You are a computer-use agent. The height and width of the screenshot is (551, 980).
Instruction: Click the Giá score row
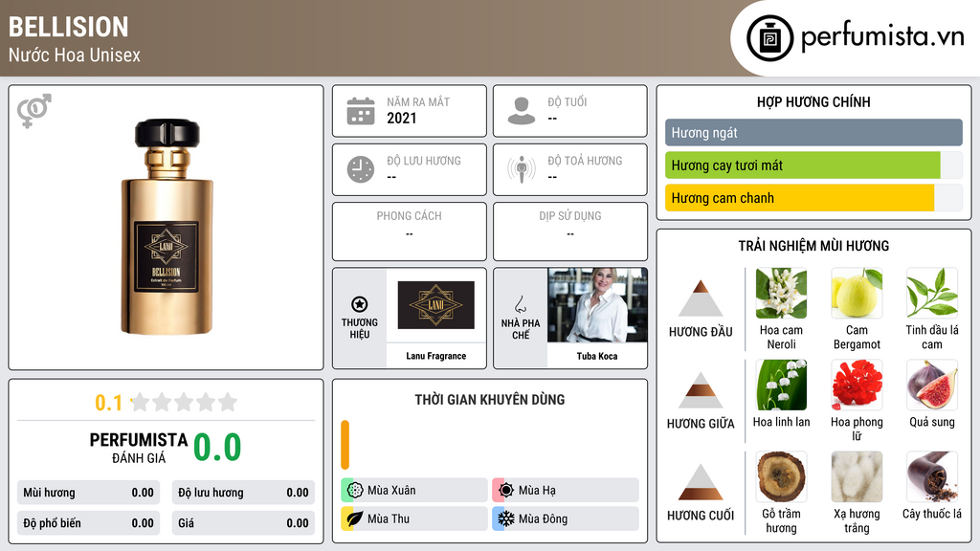click(x=243, y=523)
